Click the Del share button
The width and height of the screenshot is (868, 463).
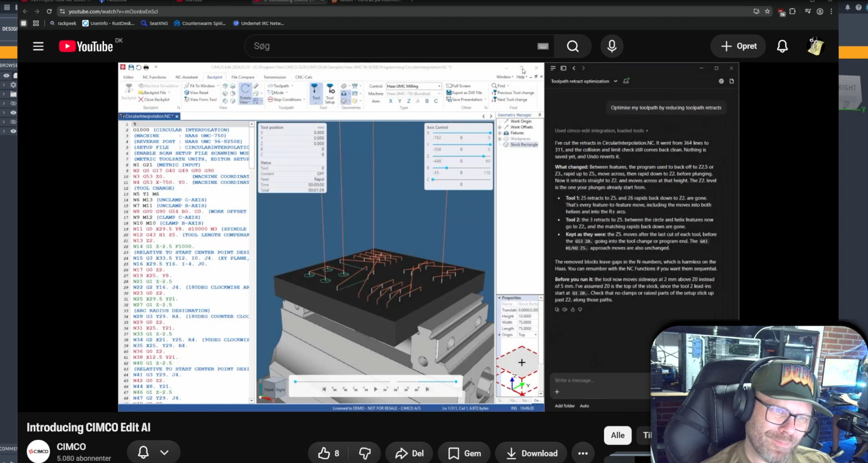tap(409, 453)
